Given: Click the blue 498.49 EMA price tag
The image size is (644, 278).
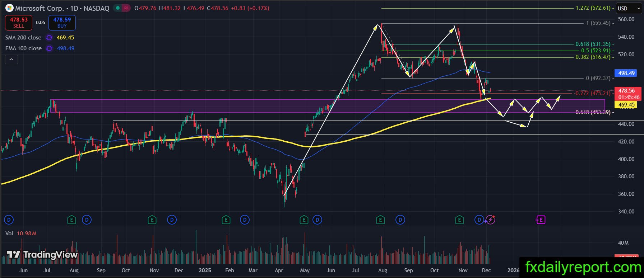Looking at the screenshot, I should (626, 73).
